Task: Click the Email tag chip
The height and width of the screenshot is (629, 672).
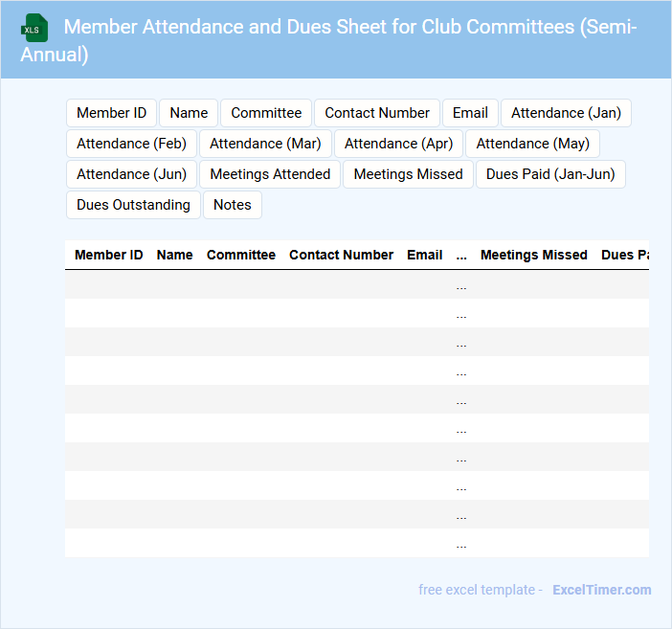Action: tap(470, 113)
